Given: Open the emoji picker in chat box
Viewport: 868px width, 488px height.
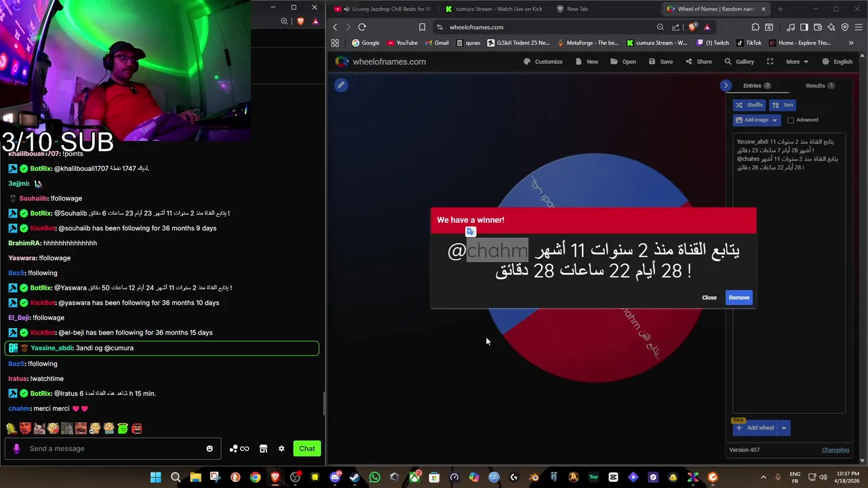Looking at the screenshot, I should pos(210,449).
